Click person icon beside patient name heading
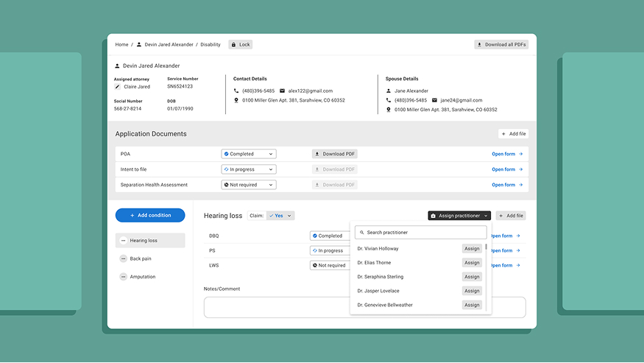This screenshot has height=363, width=644. pyautogui.click(x=117, y=66)
